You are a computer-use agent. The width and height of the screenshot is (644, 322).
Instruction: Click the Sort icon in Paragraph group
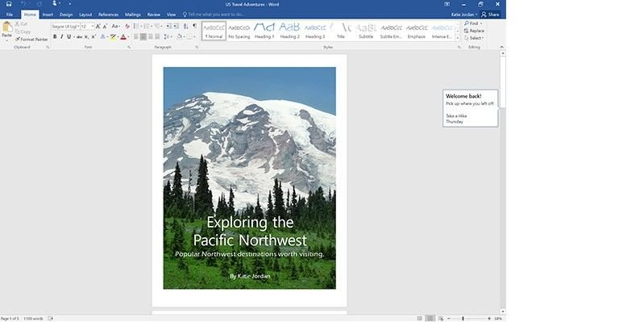point(185,27)
